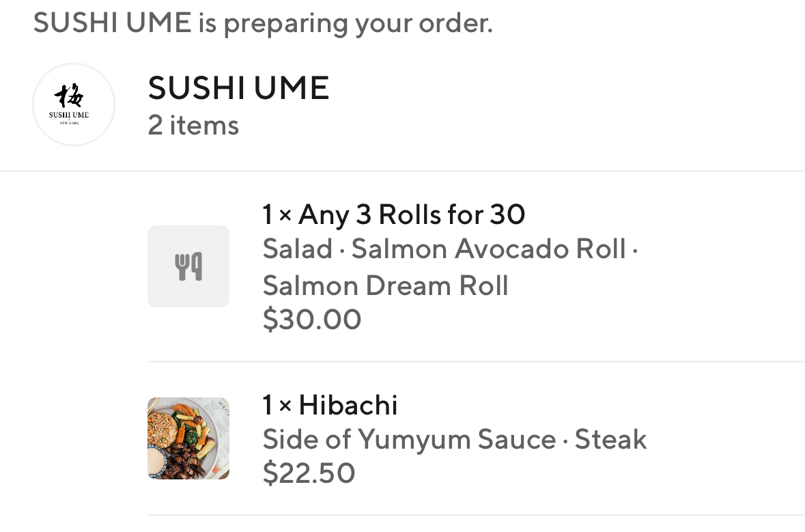Click the "1 ×" quantity before Any 3 Rolls
805x532 pixels.
pyautogui.click(x=277, y=215)
